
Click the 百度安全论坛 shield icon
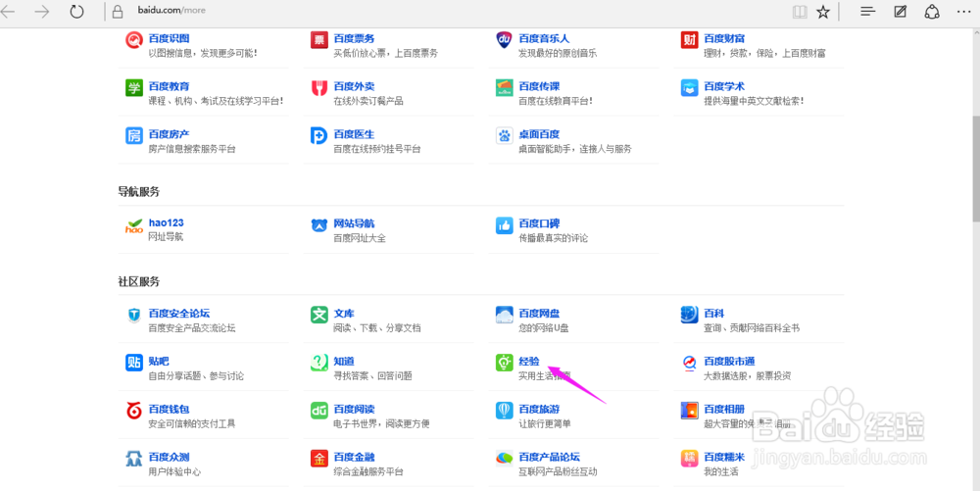pos(133,315)
